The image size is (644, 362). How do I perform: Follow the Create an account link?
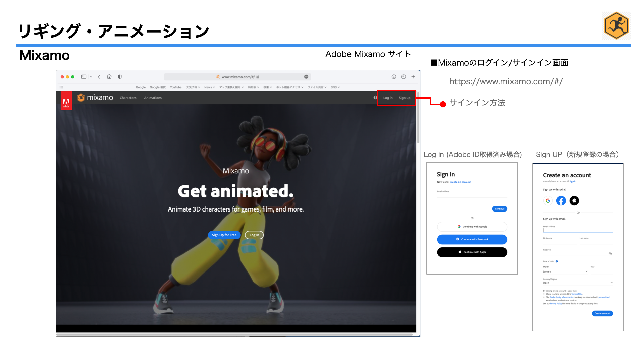[x=460, y=182]
